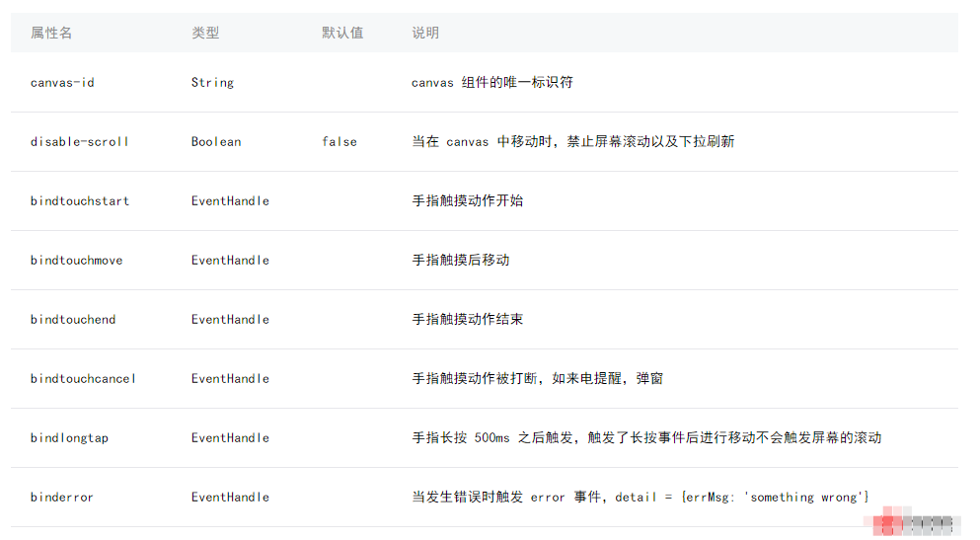Click the 默认值 column header
The width and height of the screenshot is (980, 540).
tap(342, 34)
